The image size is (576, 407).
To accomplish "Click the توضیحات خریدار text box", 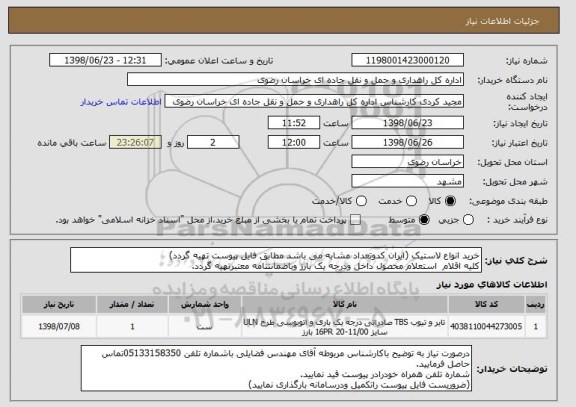I will 276,368.
